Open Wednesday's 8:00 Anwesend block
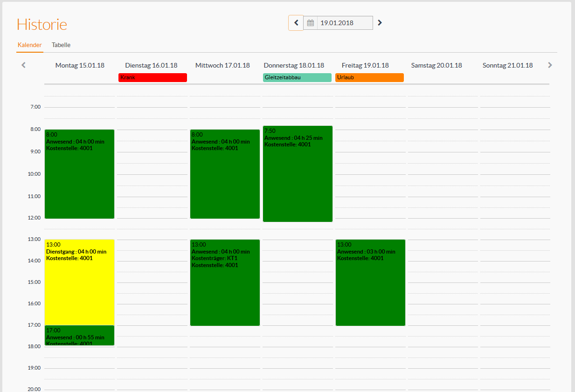This screenshot has width=575, height=392. pyautogui.click(x=225, y=174)
